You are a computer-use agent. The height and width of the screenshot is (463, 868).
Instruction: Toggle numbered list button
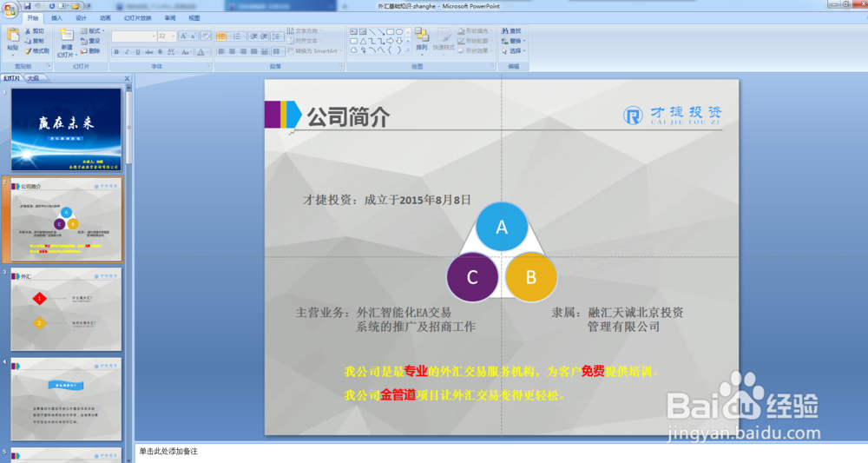click(x=238, y=36)
